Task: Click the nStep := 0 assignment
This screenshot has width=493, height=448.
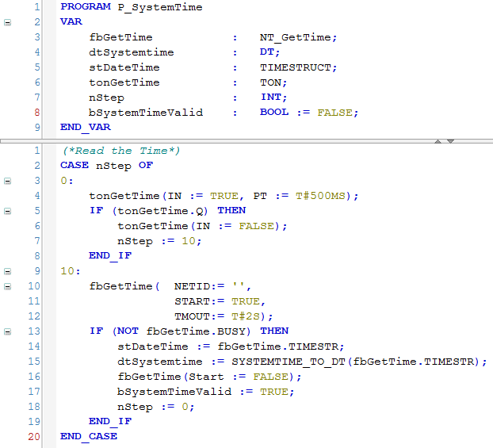Action: (156, 407)
